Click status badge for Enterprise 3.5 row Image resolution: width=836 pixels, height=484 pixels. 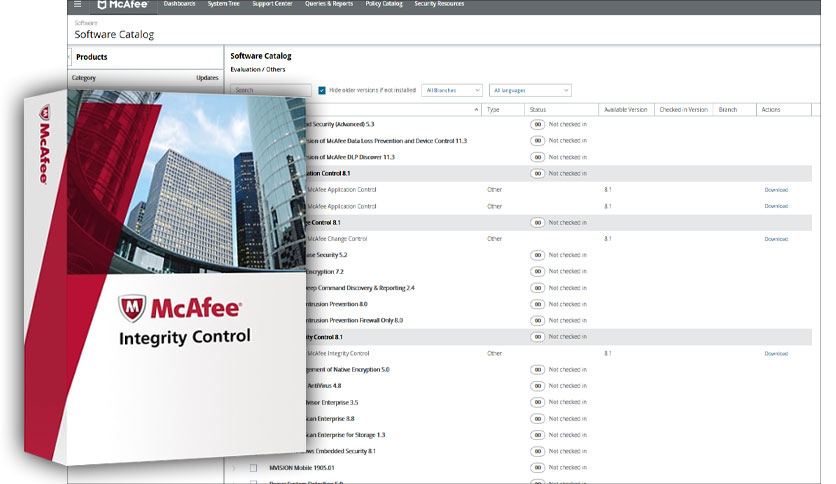[537, 402]
